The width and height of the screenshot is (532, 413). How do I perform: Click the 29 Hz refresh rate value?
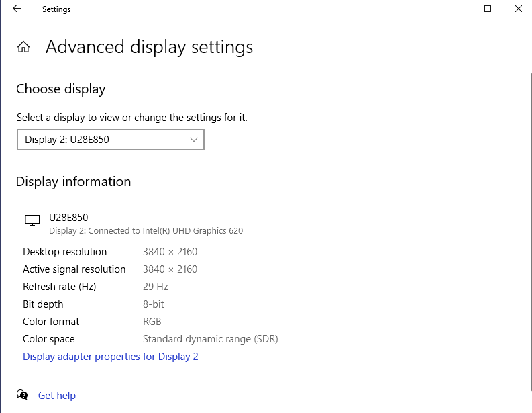pyautogui.click(x=155, y=287)
